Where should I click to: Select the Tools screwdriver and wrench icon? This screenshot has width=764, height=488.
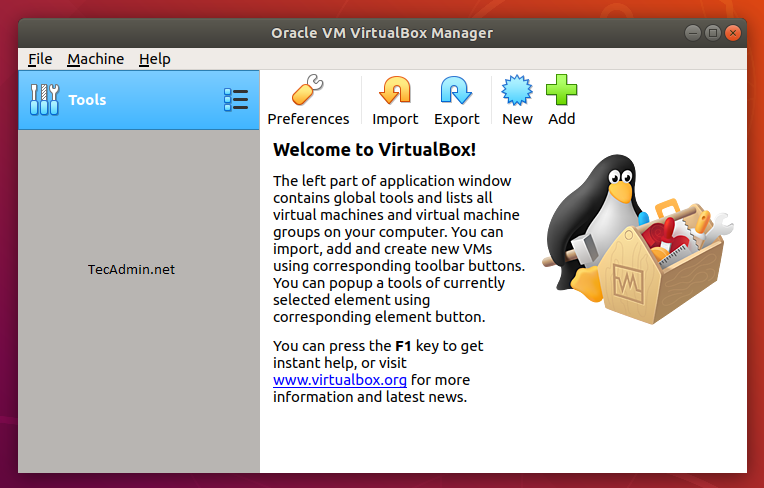44,99
